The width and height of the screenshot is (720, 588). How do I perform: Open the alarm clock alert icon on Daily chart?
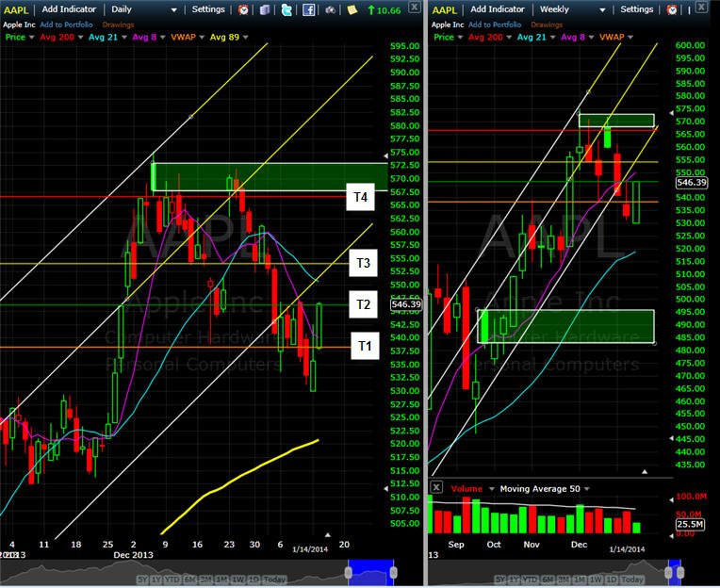pos(243,9)
